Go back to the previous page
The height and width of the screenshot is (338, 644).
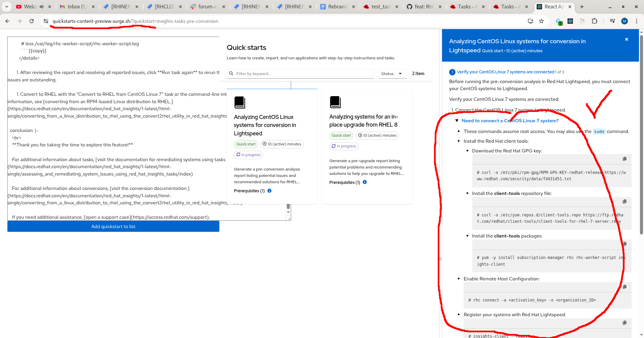click(7, 21)
